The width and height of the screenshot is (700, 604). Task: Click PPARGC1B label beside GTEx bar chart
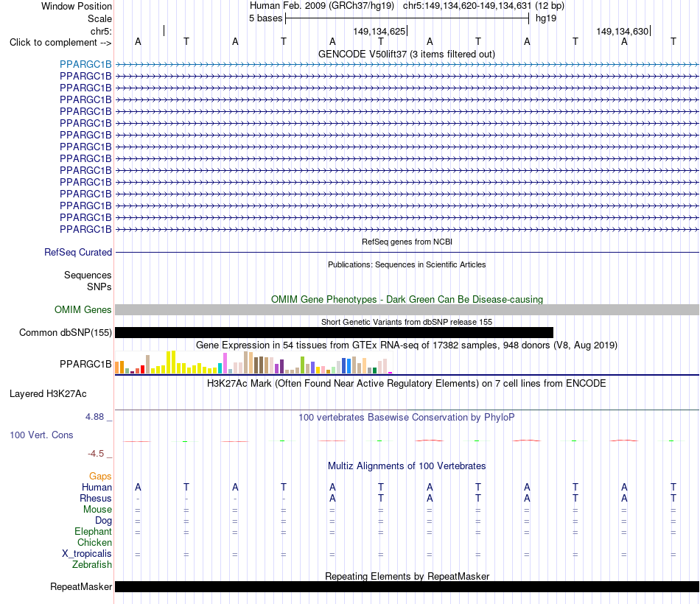pos(85,365)
